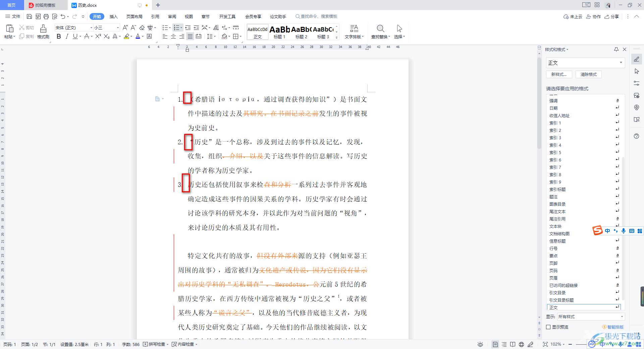
Task: Add character border icon
Action: click(150, 36)
